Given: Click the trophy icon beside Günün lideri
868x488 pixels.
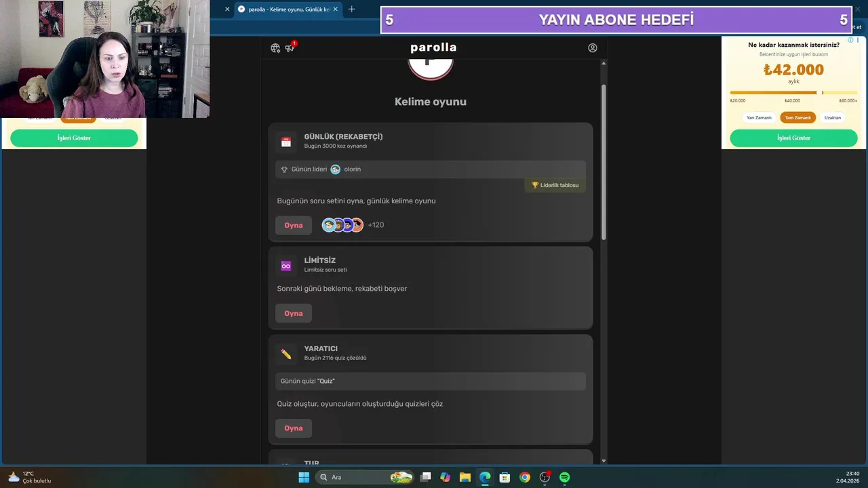Looking at the screenshot, I should coord(284,169).
